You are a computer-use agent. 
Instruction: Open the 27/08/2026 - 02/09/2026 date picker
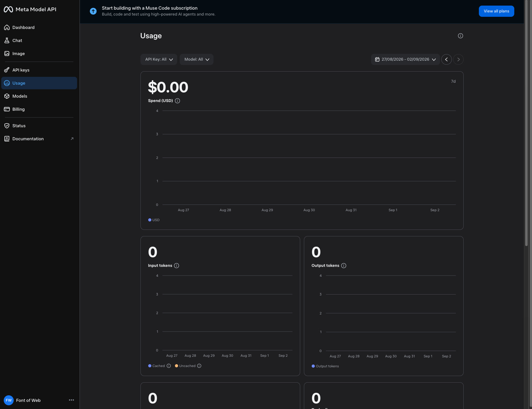click(405, 59)
